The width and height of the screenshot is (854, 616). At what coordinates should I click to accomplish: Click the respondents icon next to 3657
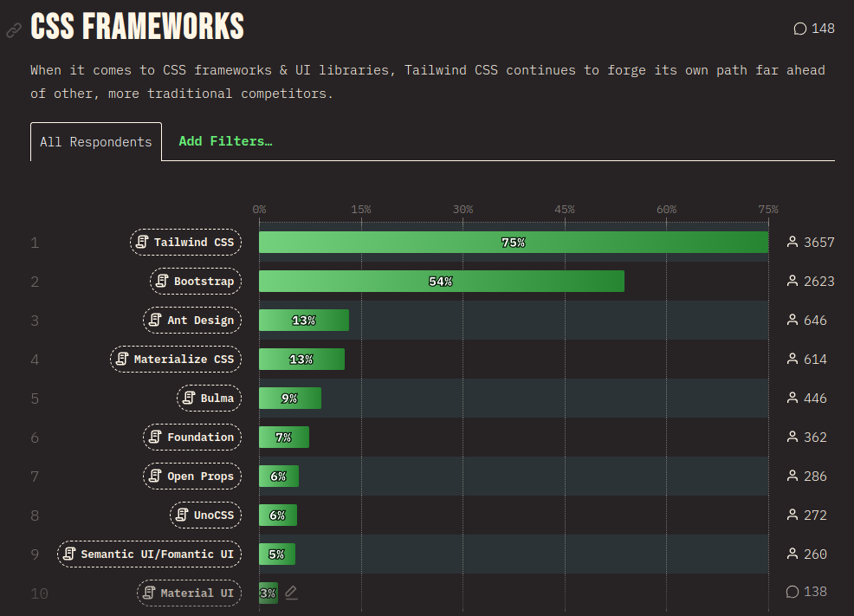click(x=792, y=243)
